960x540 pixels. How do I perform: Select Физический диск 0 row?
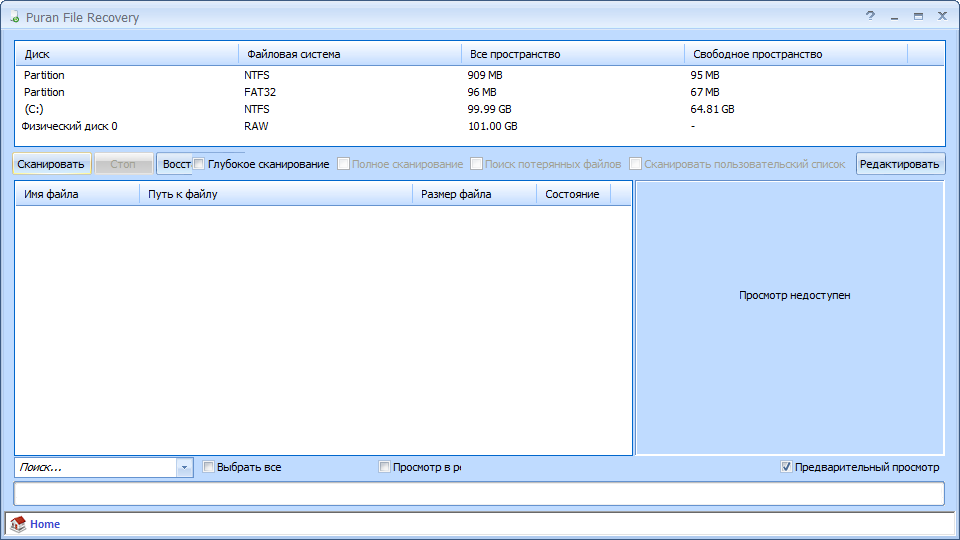480,126
